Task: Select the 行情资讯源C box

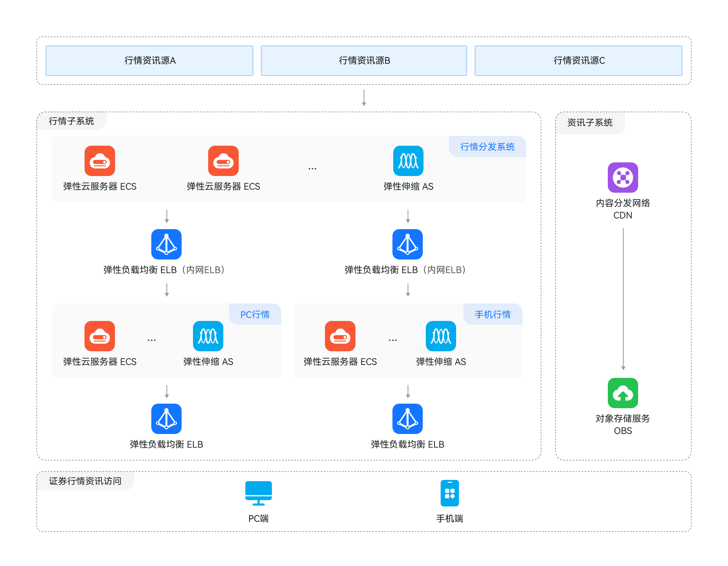Action: tap(579, 61)
